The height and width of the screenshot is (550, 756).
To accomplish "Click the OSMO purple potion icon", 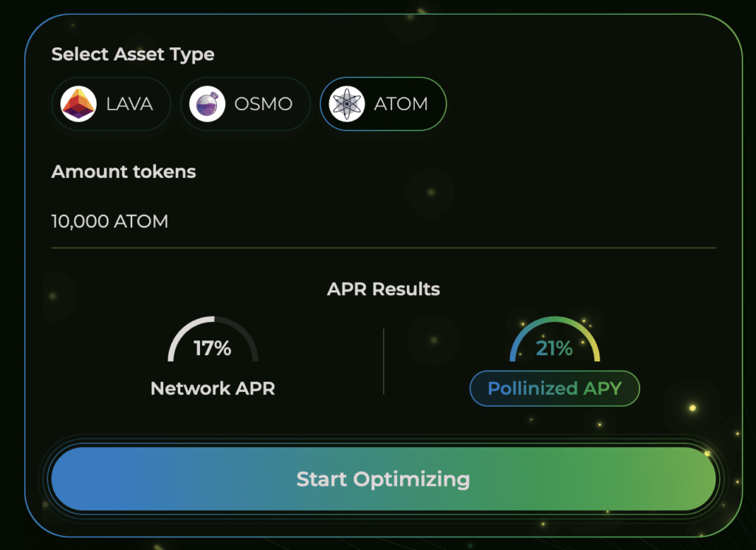I will coord(208,103).
